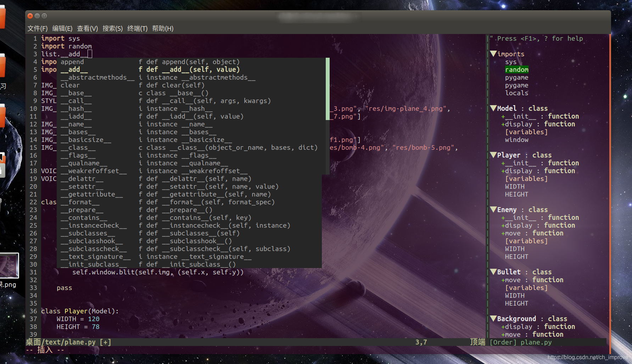The image size is (632, 364).
Task: Jump to window variable under Model
Action: (517, 140)
